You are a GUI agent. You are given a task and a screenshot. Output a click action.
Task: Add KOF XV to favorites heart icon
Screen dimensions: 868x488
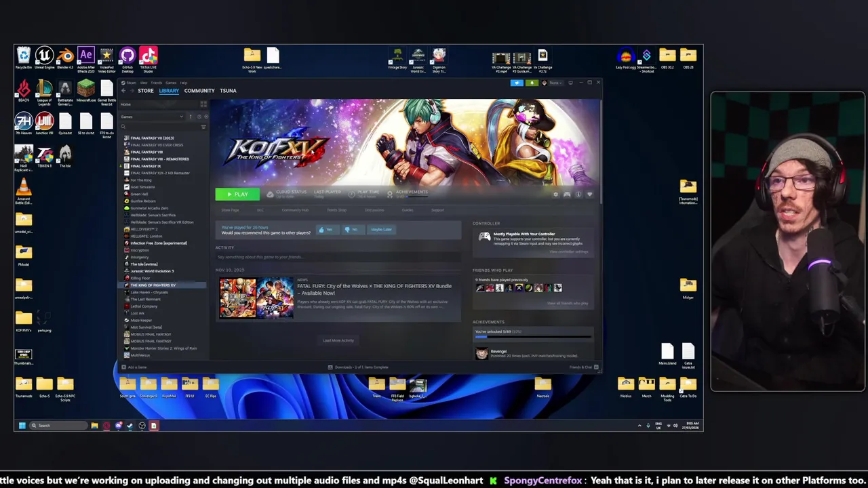[589, 195]
